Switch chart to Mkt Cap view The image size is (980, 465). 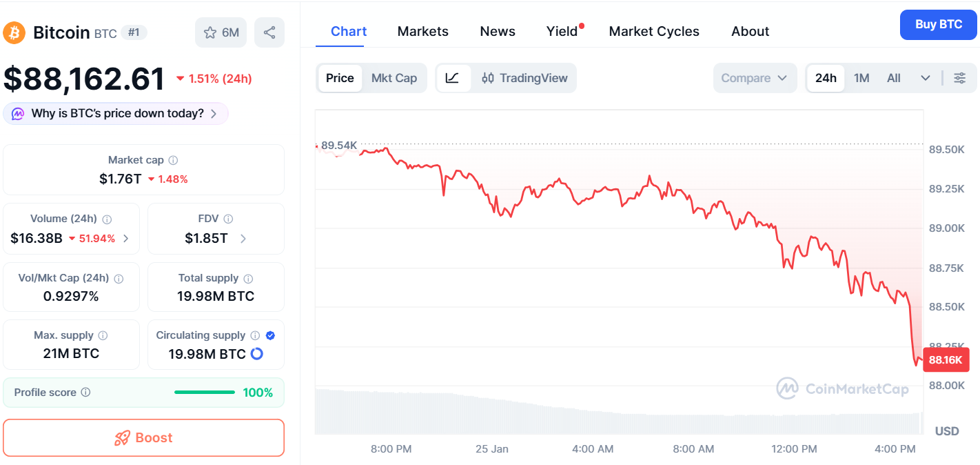point(394,78)
